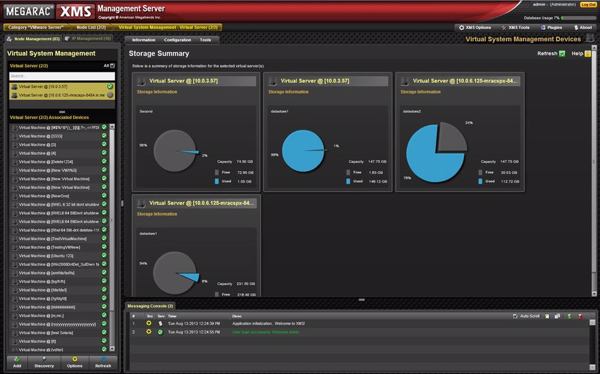Click device icon beside VM [3]
Viewport: 600px width, 374px height.
15,145
